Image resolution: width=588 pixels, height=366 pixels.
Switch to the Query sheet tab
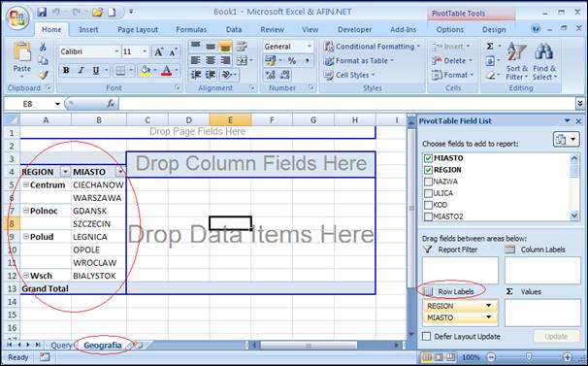click(x=61, y=345)
